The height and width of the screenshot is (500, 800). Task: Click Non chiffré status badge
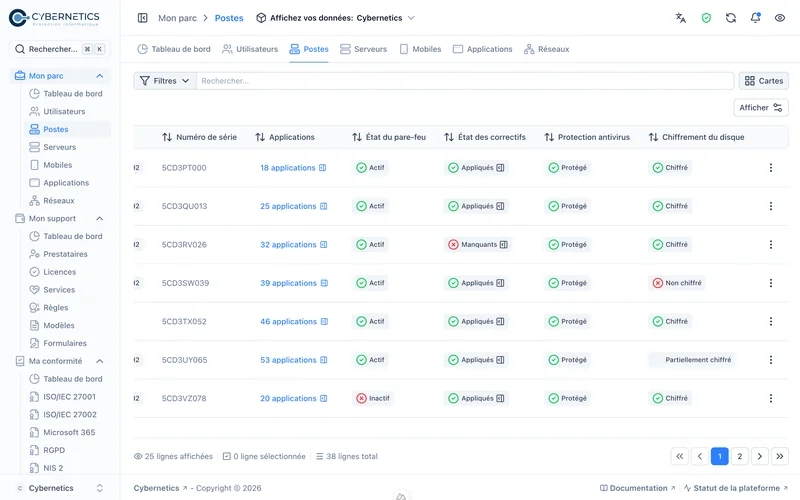(677, 283)
